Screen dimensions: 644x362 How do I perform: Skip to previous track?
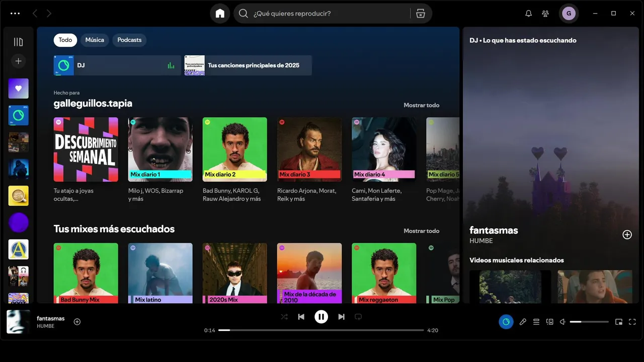point(301,317)
